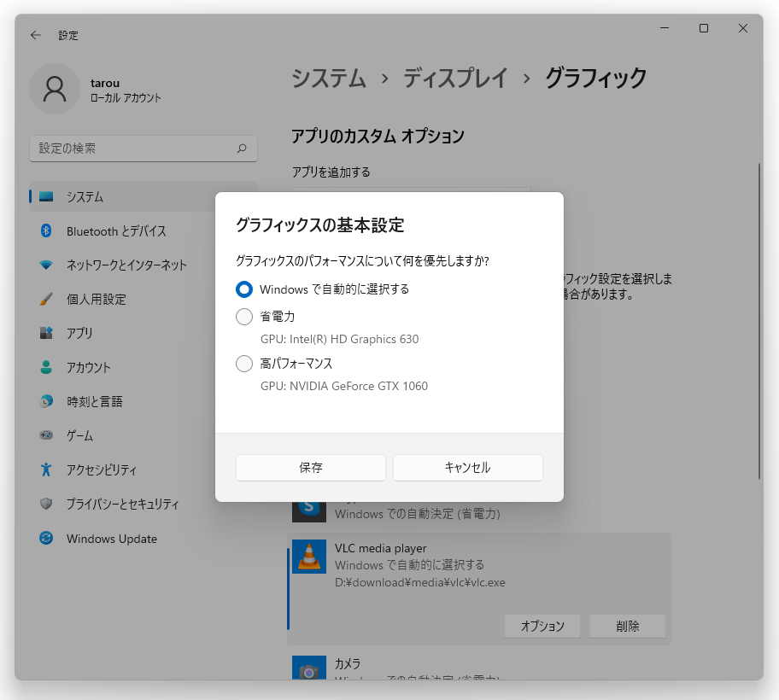Image resolution: width=779 pixels, height=700 pixels.
Task: Open ネットワークとインターネット settings category
Action: click(x=143, y=265)
